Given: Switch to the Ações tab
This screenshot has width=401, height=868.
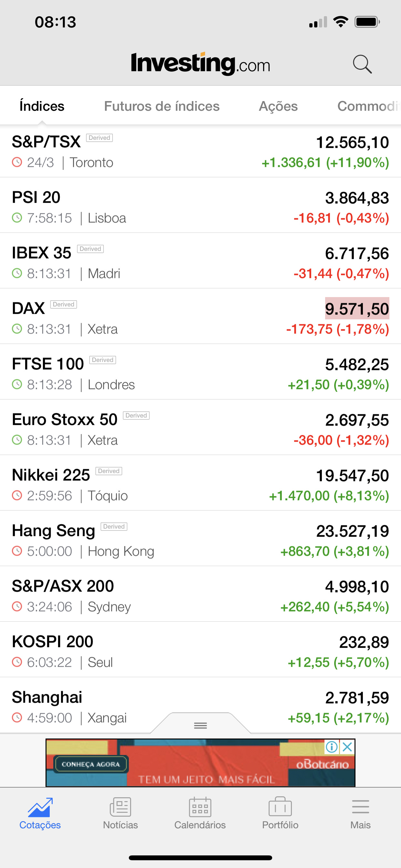Looking at the screenshot, I should (x=278, y=106).
